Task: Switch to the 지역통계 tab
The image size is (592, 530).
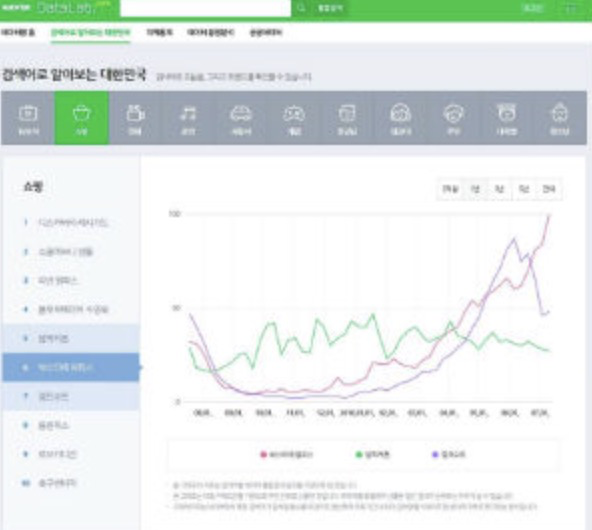Action: (159, 32)
